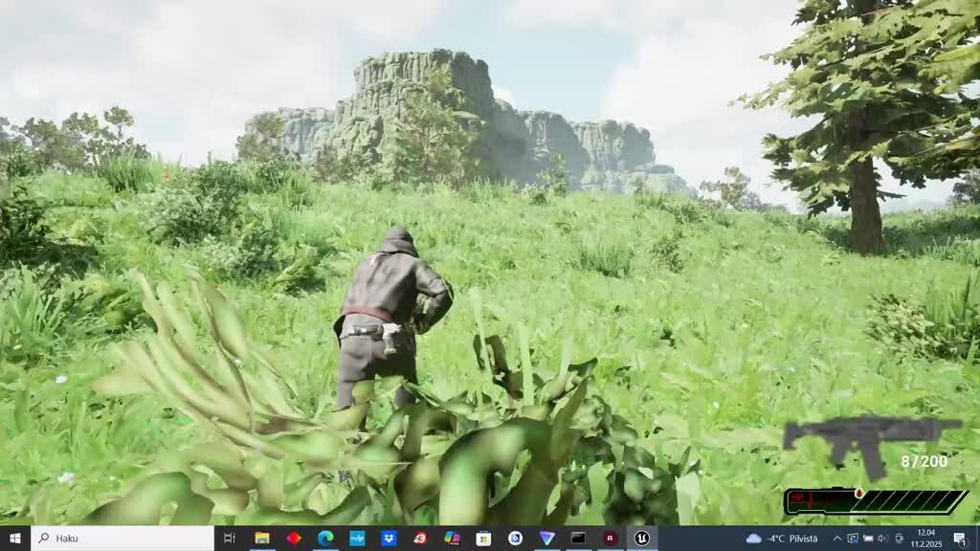The height and width of the screenshot is (551, 980).
Task: Open File Explorer from the taskbar
Action: (x=261, y=539)
